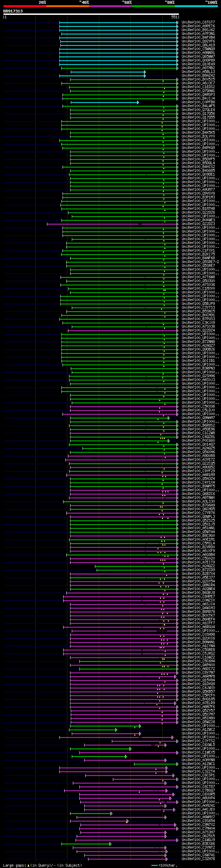Select the UniRef100_A3YE72 label

pyautogui.click(x=198, y=460)
